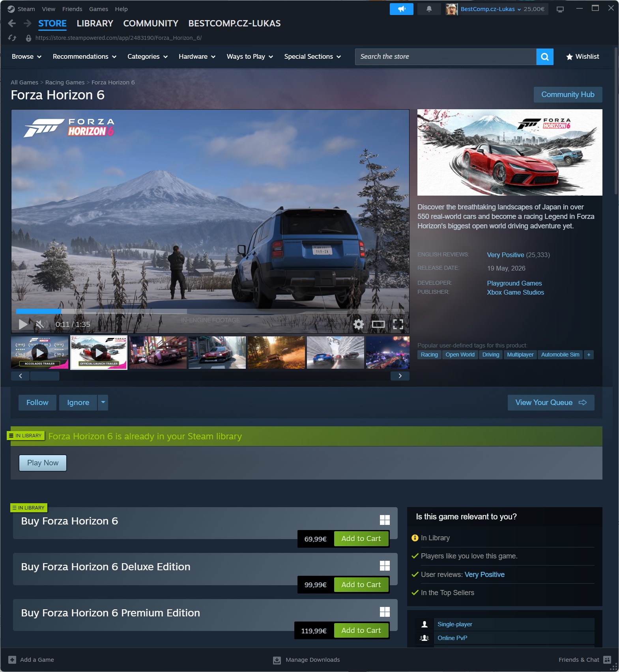Click the Single-player person icon
This screenshot has width=619, height=672.
(425, 624)
